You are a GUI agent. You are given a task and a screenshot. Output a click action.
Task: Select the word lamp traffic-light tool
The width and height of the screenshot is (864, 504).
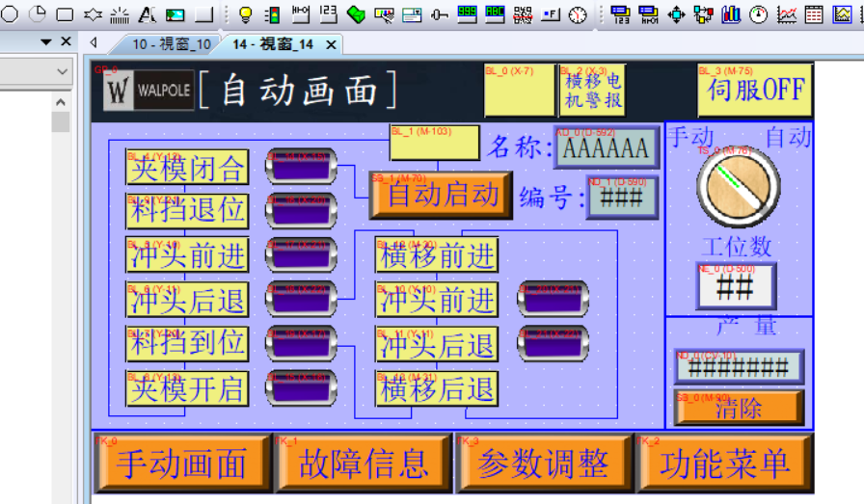point(272,14)
